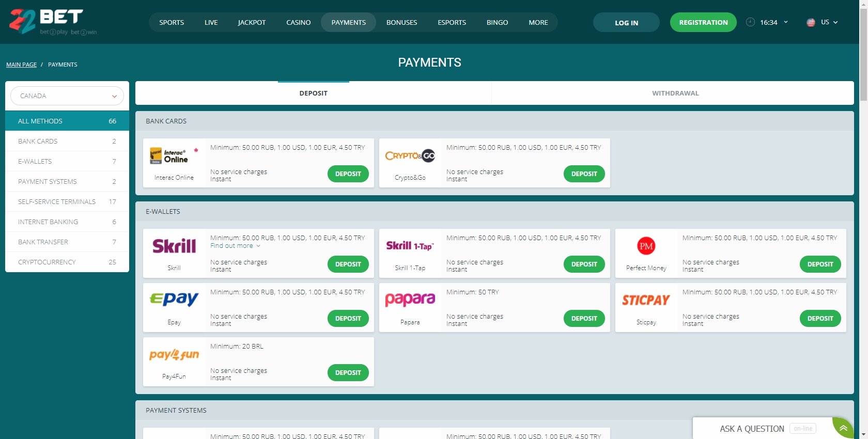
Task: Click DEPOSIT for Skrill 1-Tap
Action: (x=584, y=264)
